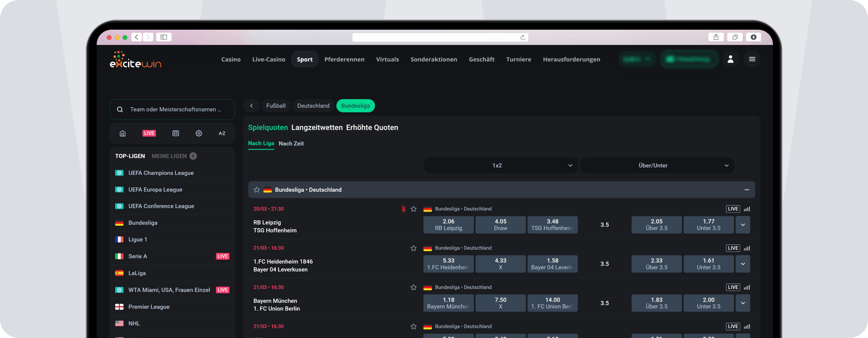
Task: Toggle the browser sidebar button
Action: click(164, 37)
